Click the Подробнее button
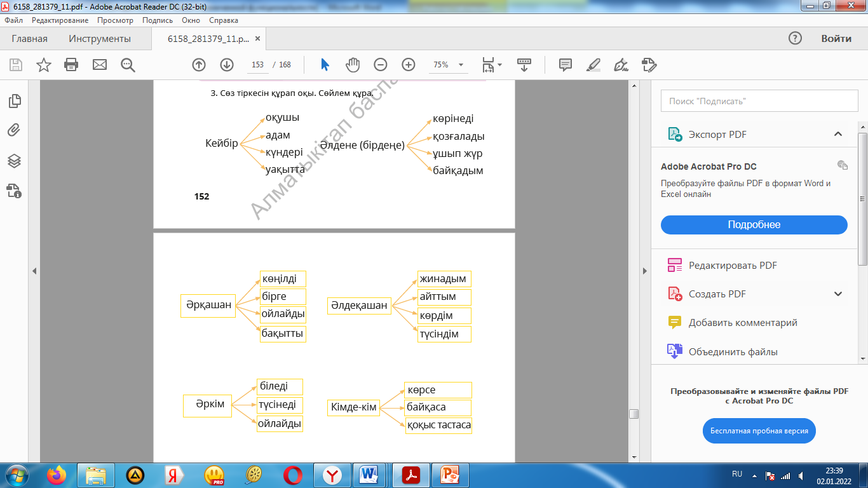This screenshot has width=868, height=488. point(754,225)
